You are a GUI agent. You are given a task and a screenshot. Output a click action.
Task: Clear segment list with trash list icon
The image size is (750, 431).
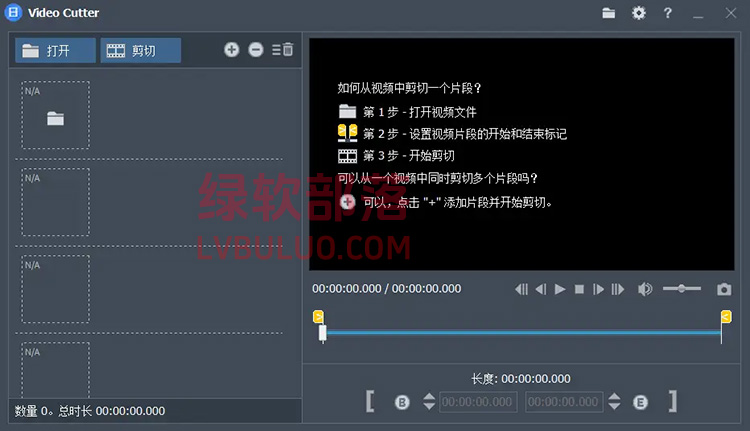(283, 49)
